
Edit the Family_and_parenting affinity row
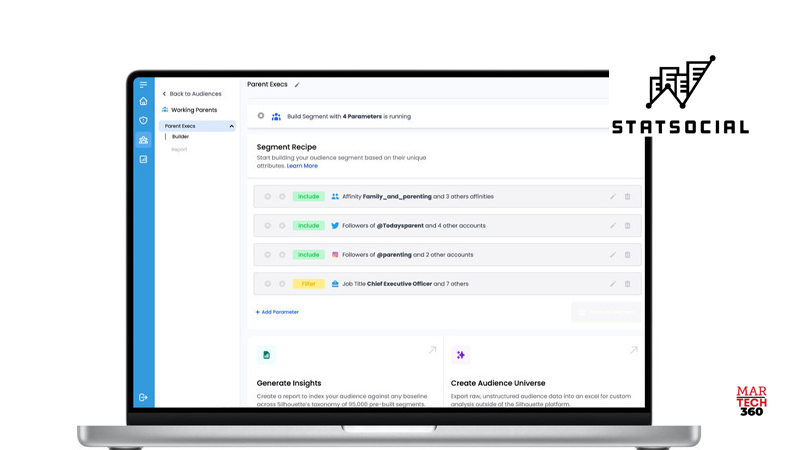(x=613, y=196)
